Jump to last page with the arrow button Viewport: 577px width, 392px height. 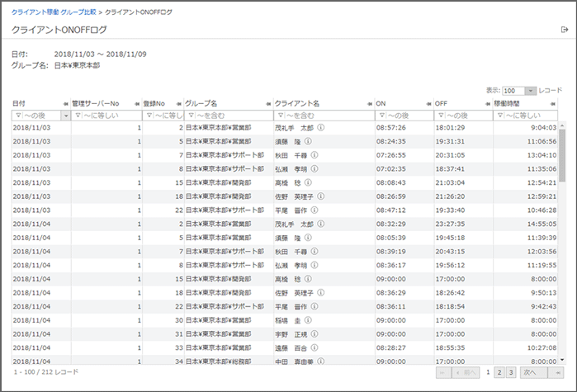point(558,373)
